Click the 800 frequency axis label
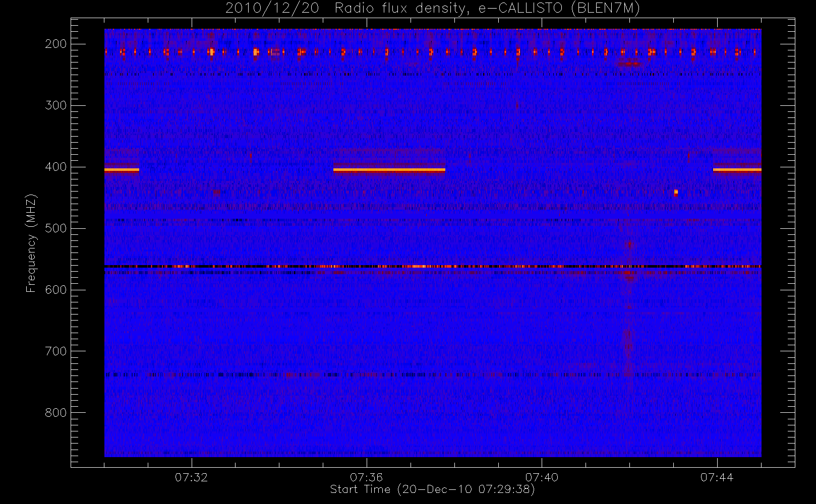The image size is (816, 504). 56,413
